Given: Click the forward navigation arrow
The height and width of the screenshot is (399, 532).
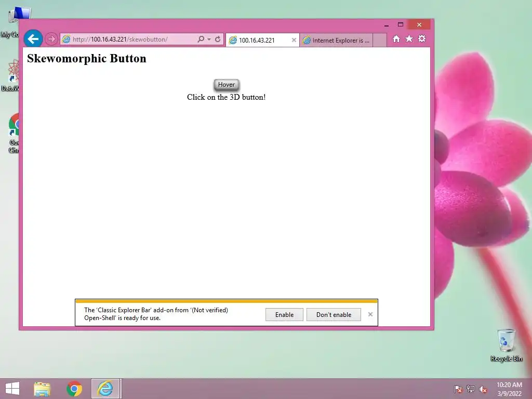Looking at the screenshot, I should (x=51, y=39).
